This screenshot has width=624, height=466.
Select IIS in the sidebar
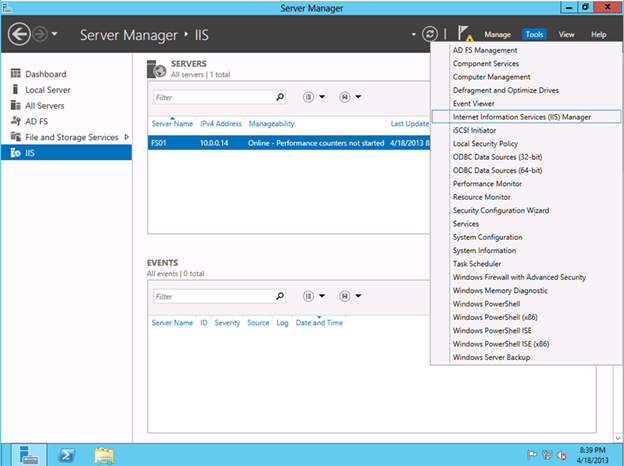pos(66,153)
